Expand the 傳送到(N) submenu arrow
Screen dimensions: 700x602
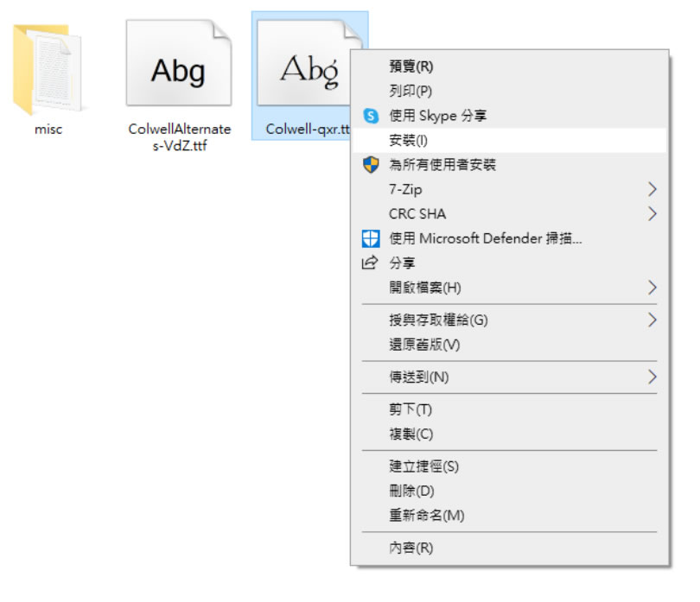[652, 377]
